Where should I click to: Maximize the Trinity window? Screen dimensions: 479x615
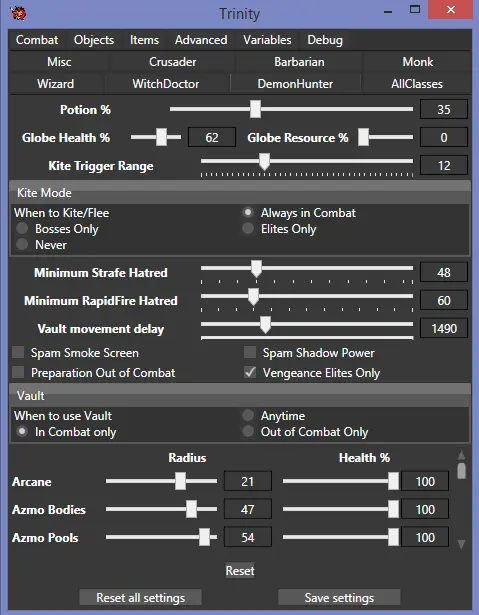415,9
